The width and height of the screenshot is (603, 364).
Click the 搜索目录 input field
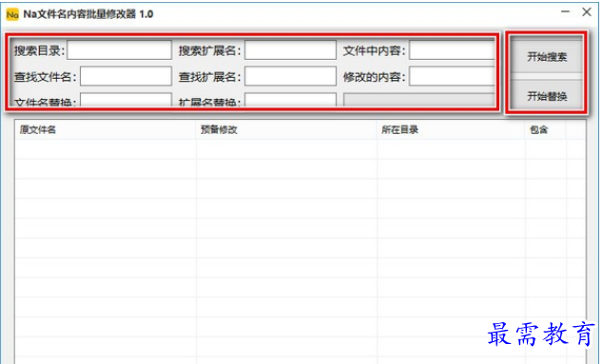point(119,50)
